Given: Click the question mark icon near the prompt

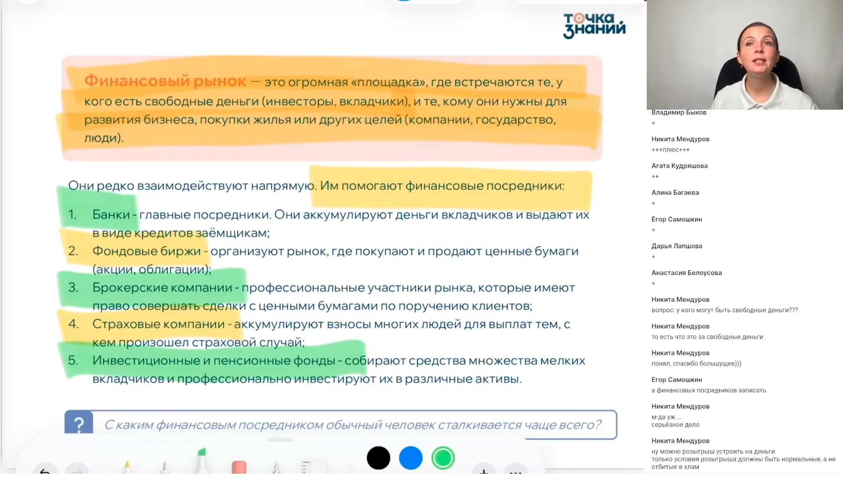Looking at the screenshot, I should (x=79, y=423).
